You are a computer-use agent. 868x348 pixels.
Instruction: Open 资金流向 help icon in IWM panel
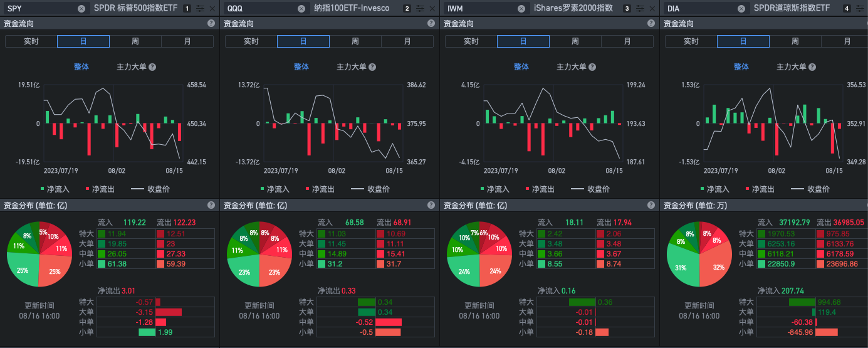[651, 23]
